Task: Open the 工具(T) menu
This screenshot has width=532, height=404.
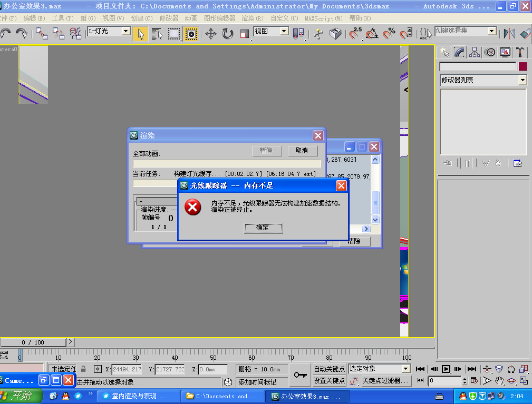Action: click(x=63, y=18)
